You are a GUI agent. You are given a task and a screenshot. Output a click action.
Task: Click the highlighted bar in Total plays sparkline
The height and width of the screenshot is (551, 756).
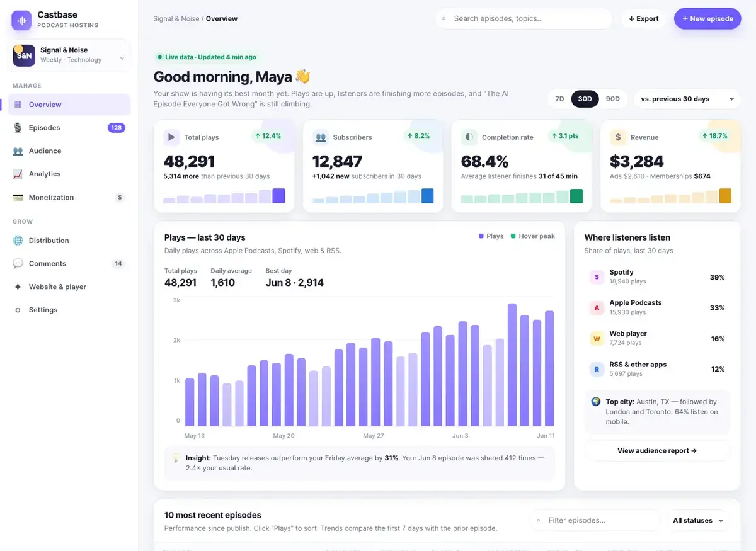click(x=278, y=196)
